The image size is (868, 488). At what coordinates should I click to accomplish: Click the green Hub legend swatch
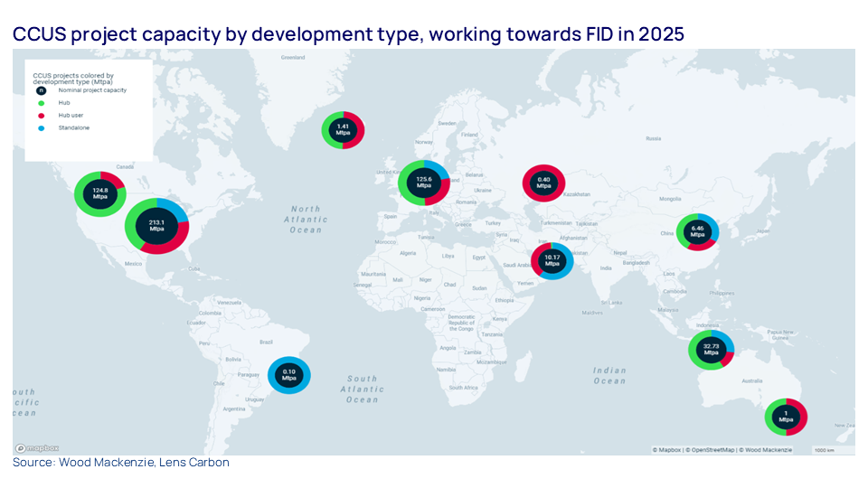click(41, 103)
